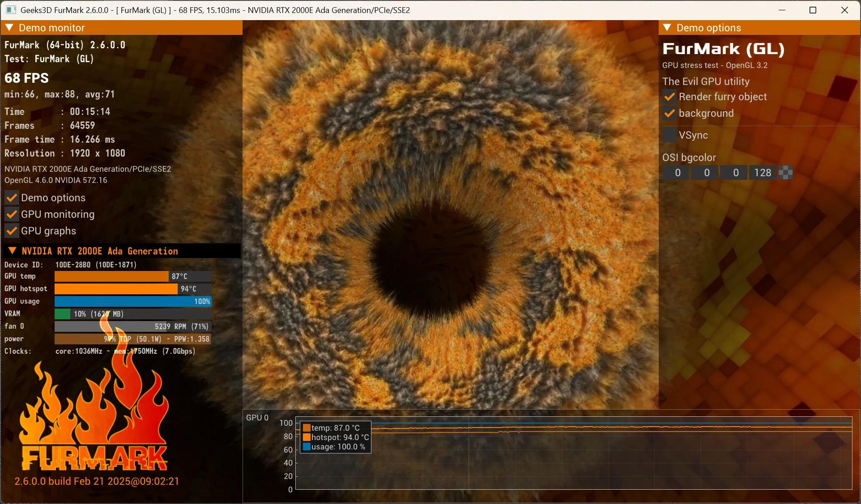
Task: Click the usage legend color square in graph
Action: click(307, 447)
